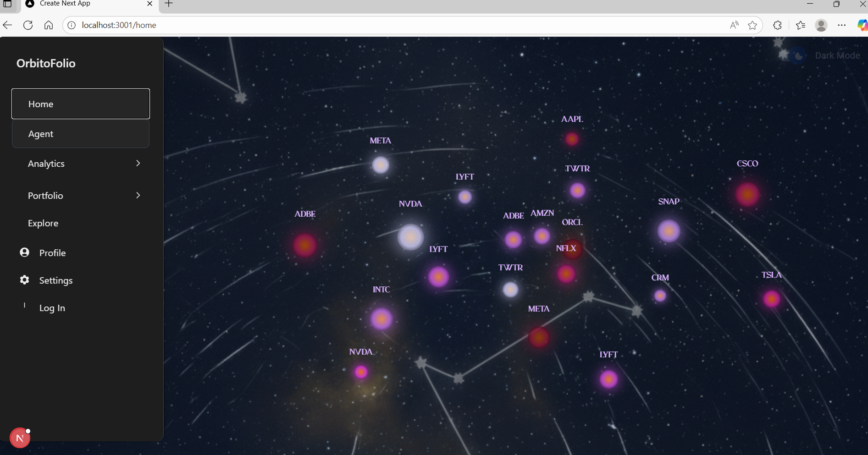Viewport: 868px width, 455px height.
Task: Open the browser profile avatar
Action: pyautogui.click(x=821, y=25)
